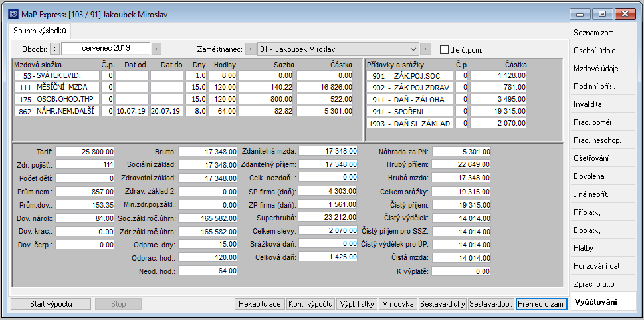
Task: Click the K výplatě field '0.00'
Action: (x=461, y=271)
